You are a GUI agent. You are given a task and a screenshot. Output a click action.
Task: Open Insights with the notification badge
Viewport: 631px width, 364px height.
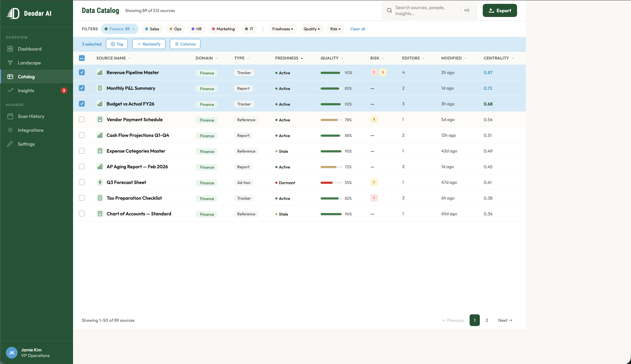26,91
